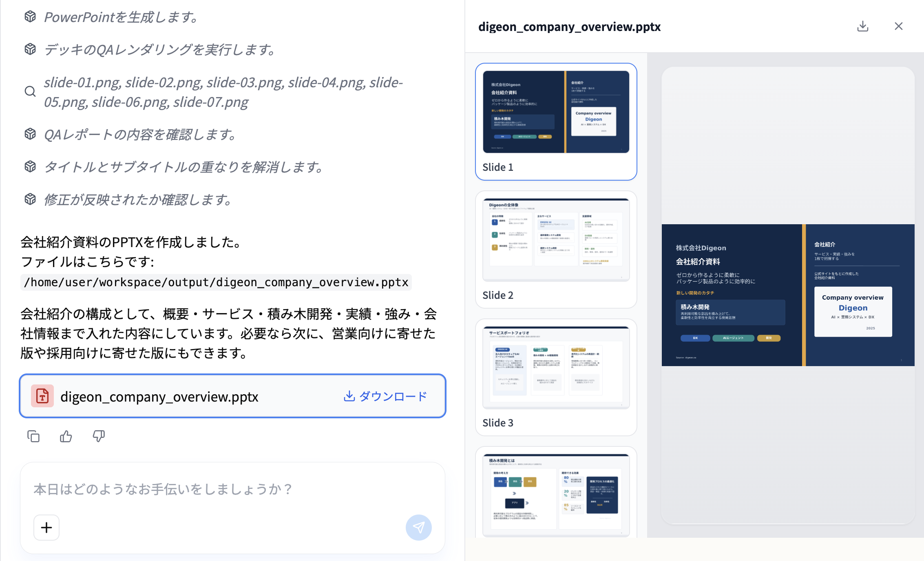Viewport: 924px width, 561px height.
Task: Click the large slide preview image
Action: 788,295
